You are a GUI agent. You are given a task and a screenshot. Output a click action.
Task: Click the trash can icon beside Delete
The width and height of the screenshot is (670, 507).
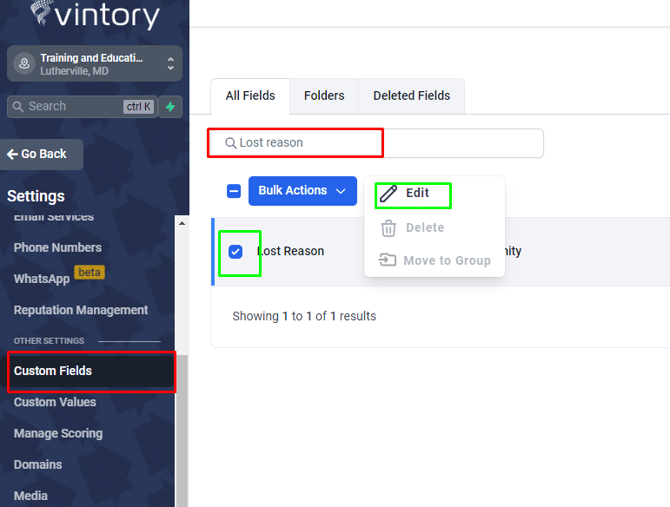[388, 228]
